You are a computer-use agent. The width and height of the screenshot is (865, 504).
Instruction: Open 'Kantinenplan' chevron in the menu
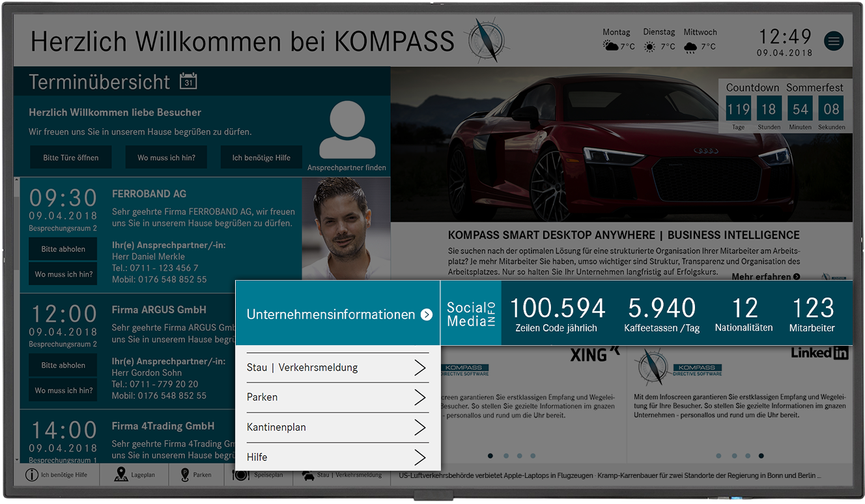420,428
